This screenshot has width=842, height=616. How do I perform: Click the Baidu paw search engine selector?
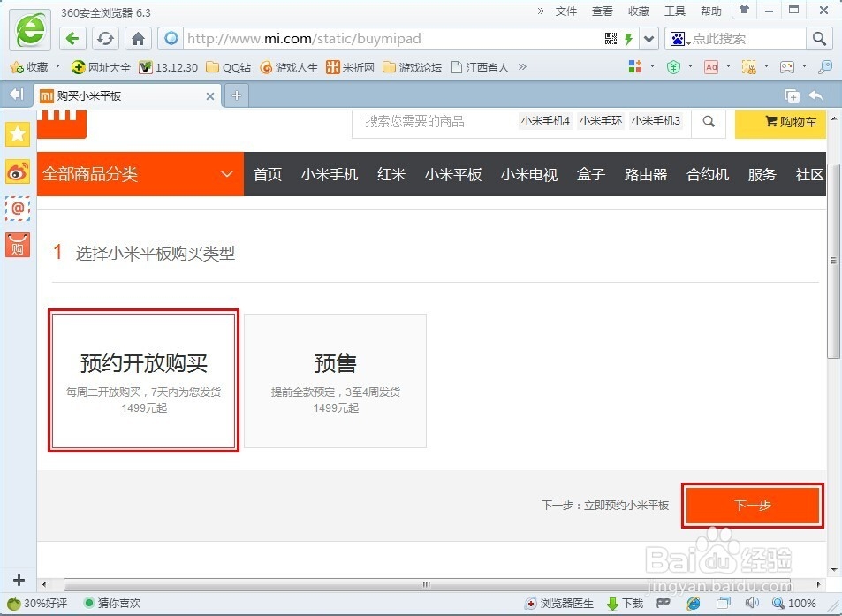(679, 39)
